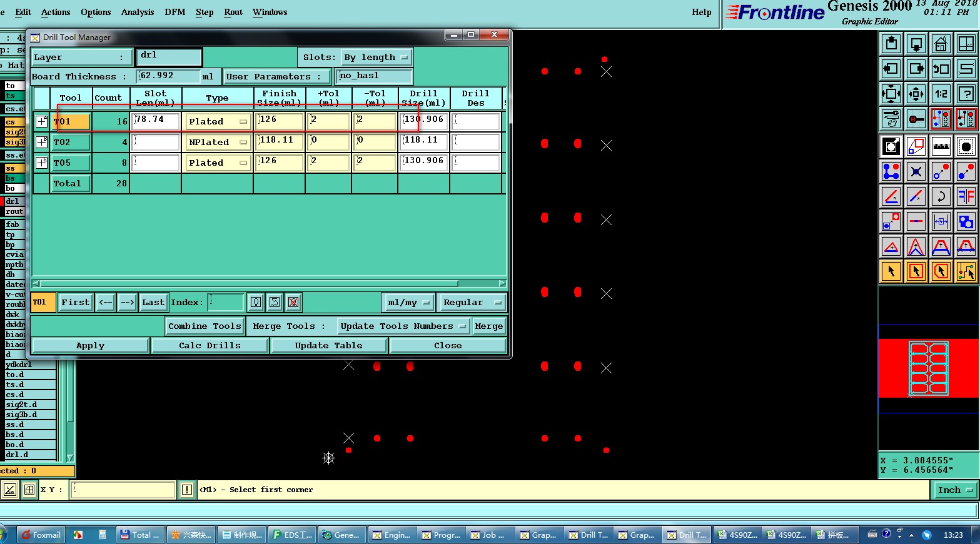
Task: Toggle the ss layer in layer list
Action: [x=13, y=168]
